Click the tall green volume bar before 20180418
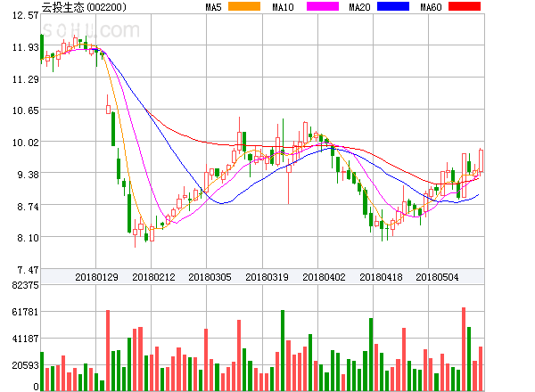 [371, 355]
